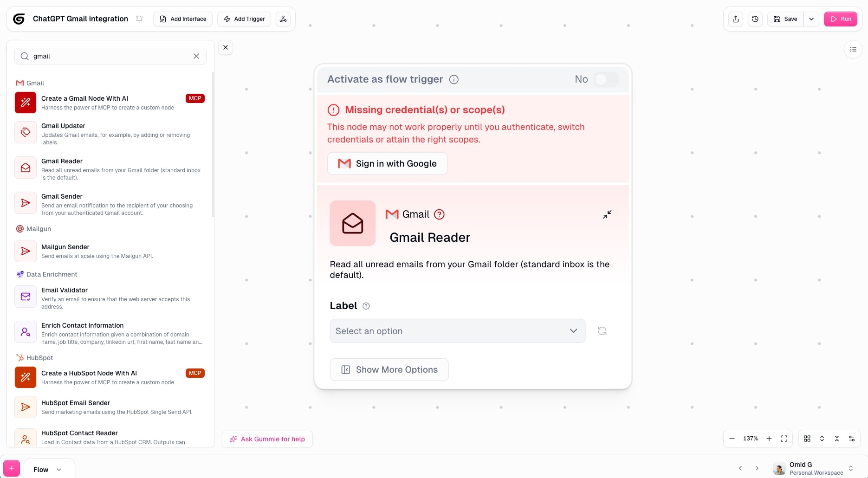Screen dimensions: 868x478
Task: Click the next arrow at bottom
Action: [x=757, y=468]
